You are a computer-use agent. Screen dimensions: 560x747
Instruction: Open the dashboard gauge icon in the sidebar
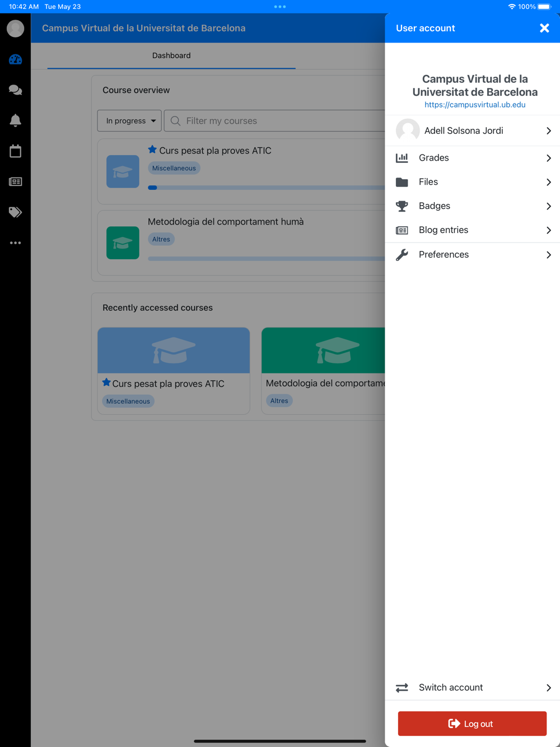click(15, 59)
